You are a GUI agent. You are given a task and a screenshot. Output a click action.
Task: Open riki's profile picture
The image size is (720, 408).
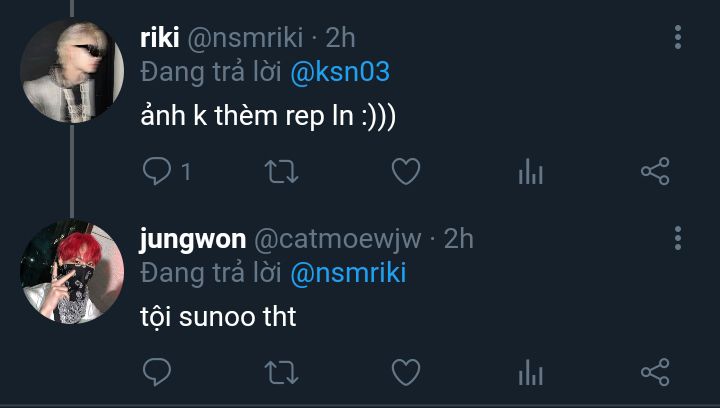pyautogui.click(x=72, y=72)
